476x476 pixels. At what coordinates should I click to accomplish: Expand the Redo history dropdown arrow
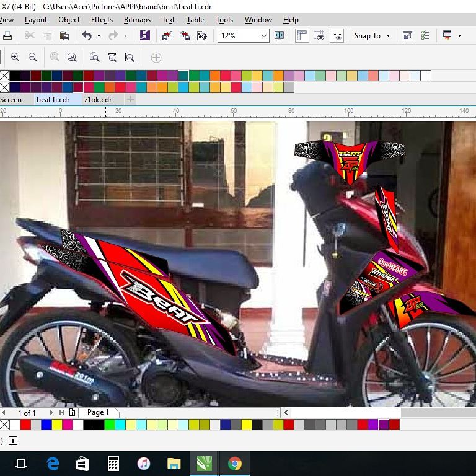tap(125, 36)
